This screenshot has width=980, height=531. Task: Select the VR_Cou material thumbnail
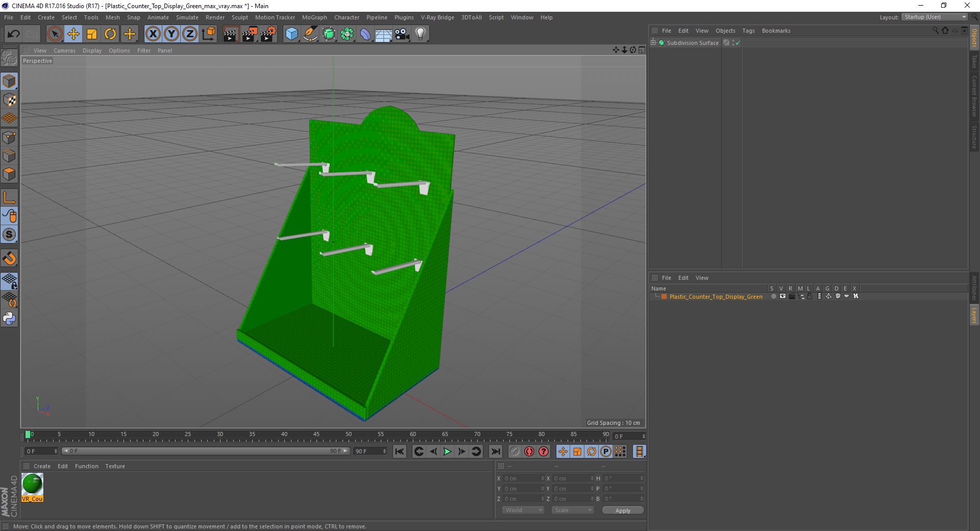[32, 487]
